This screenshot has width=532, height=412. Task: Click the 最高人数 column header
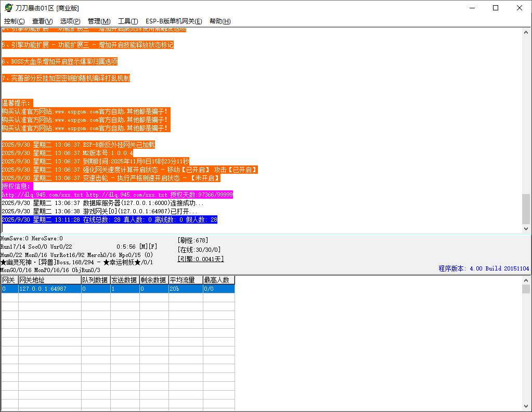pyautogui.click(x=218, y=280)
